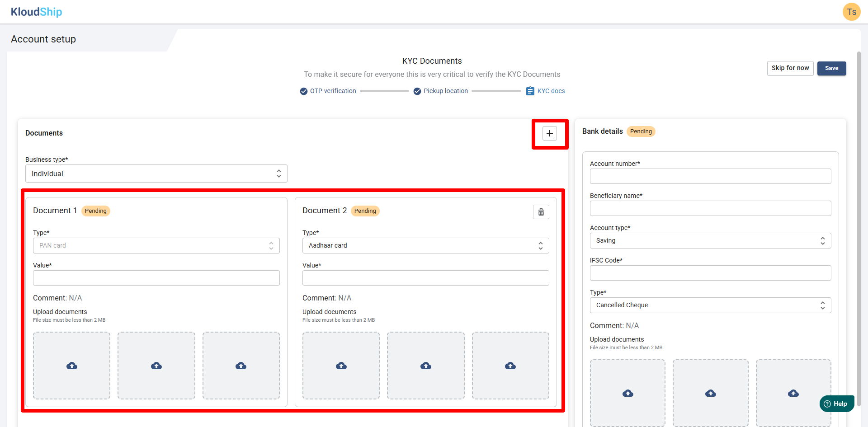Viewport: 868px width, 427px height.
Task: Click second upload box under Bank details
Action: (x=711, y=393)
